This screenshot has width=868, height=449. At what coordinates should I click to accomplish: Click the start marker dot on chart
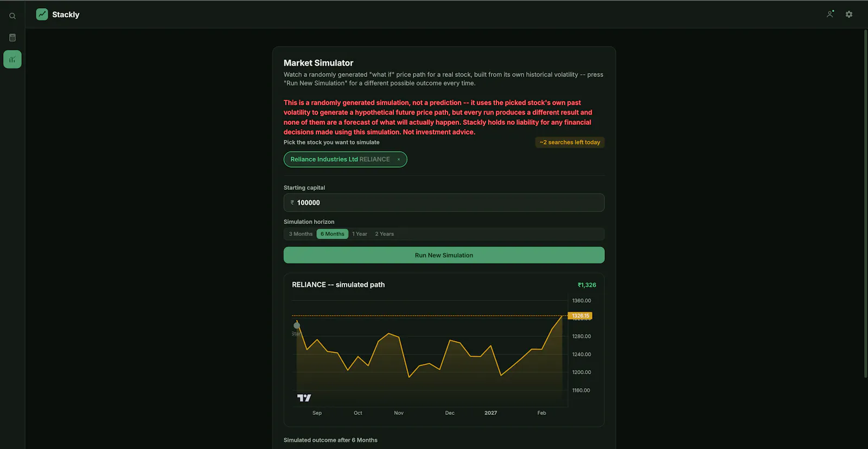coord(297,326)
